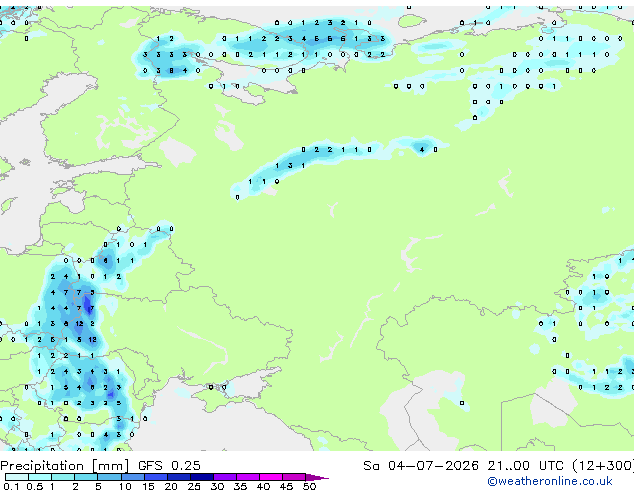This screenshot has height=490, width=634.
Task: Click the legend value label '50'
Action: (309, 486)
